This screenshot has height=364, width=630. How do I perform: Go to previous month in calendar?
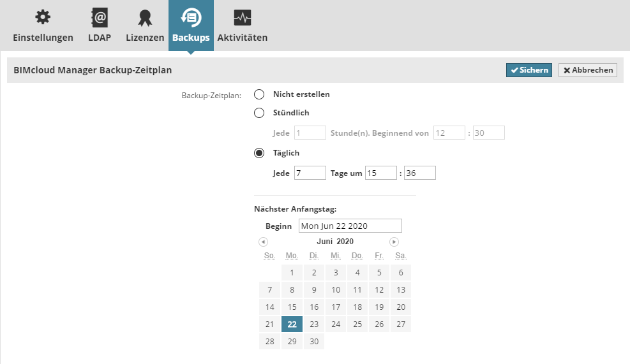(263, 242)
